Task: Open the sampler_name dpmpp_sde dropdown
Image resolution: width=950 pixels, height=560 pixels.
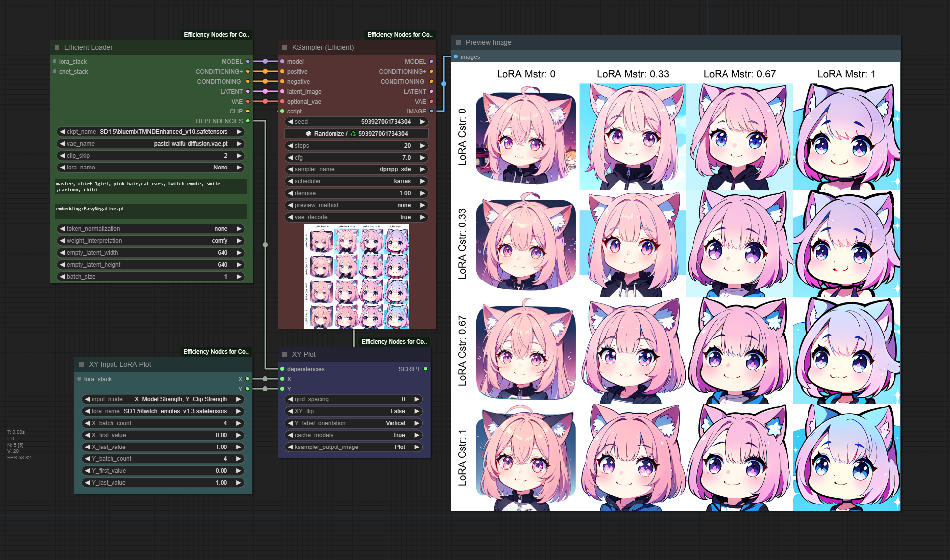Action: click(356, 169)
